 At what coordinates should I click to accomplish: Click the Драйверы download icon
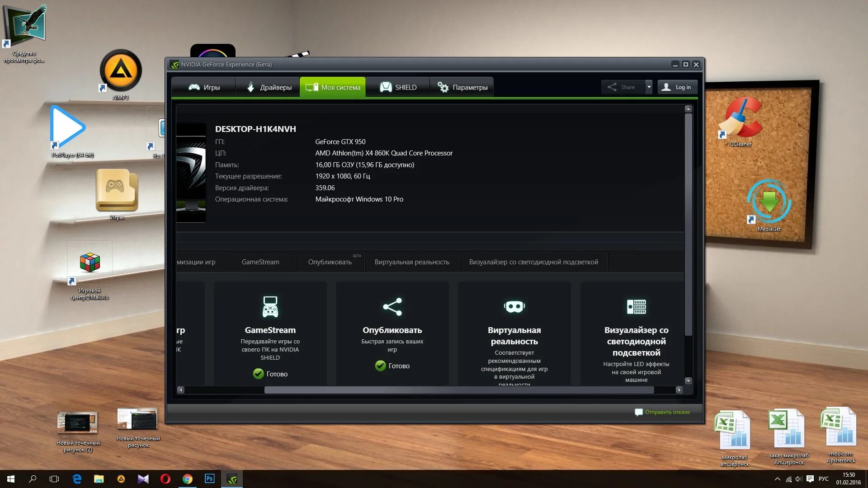point(251,87)
